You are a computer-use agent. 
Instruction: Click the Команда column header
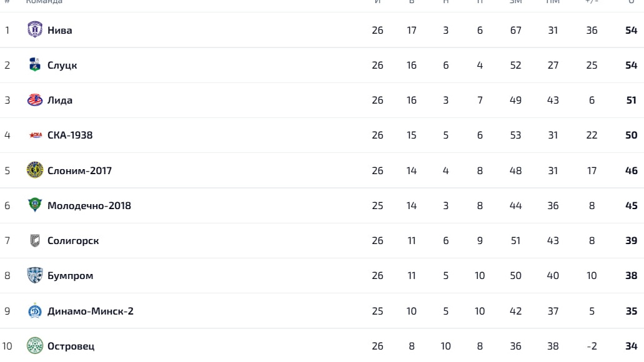click(x=44, y=2)
